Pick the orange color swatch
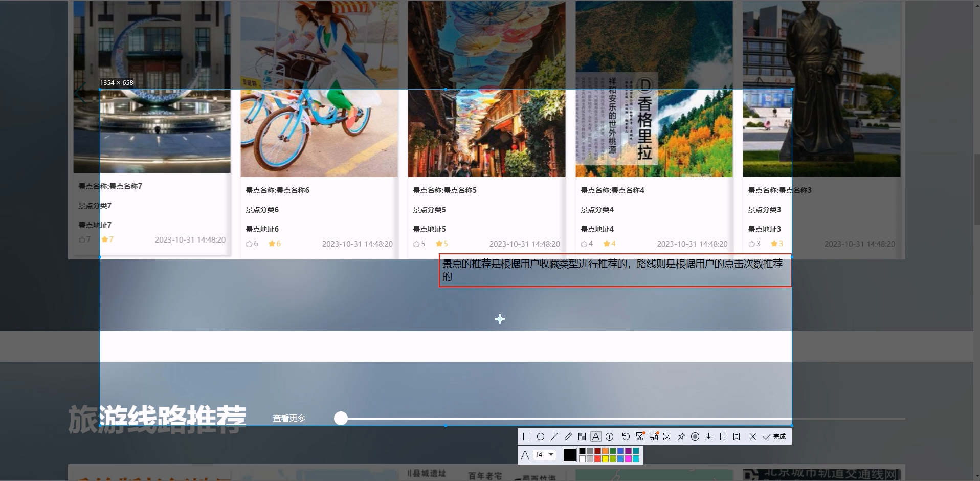Screen dimensions: 980x481 tap(605, 451)
